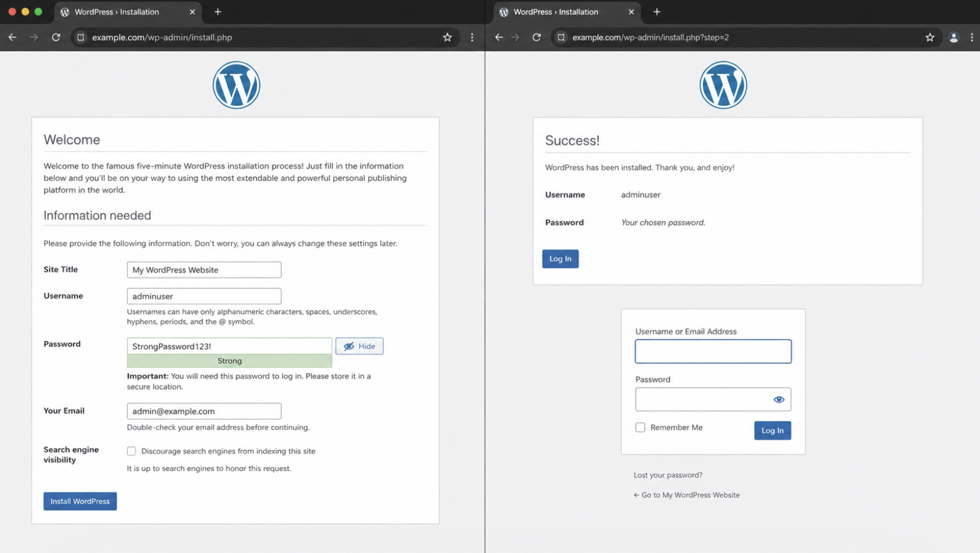Click Log In button under Success message

point(560,258)
